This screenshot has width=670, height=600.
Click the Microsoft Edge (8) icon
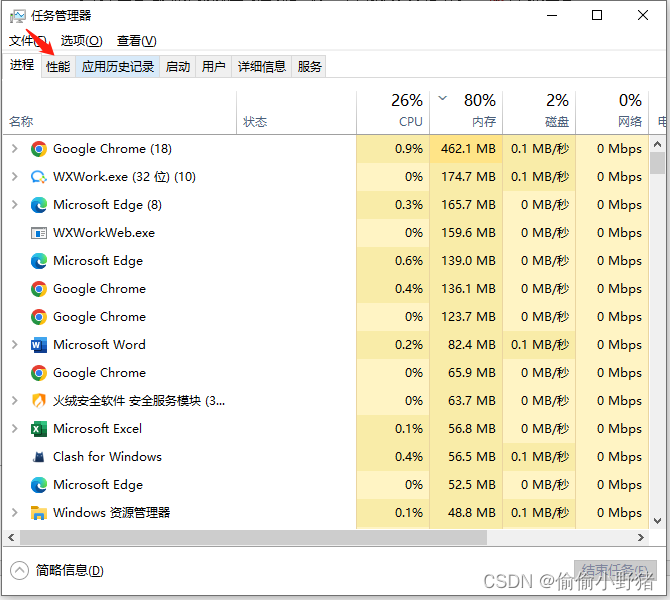39,205
